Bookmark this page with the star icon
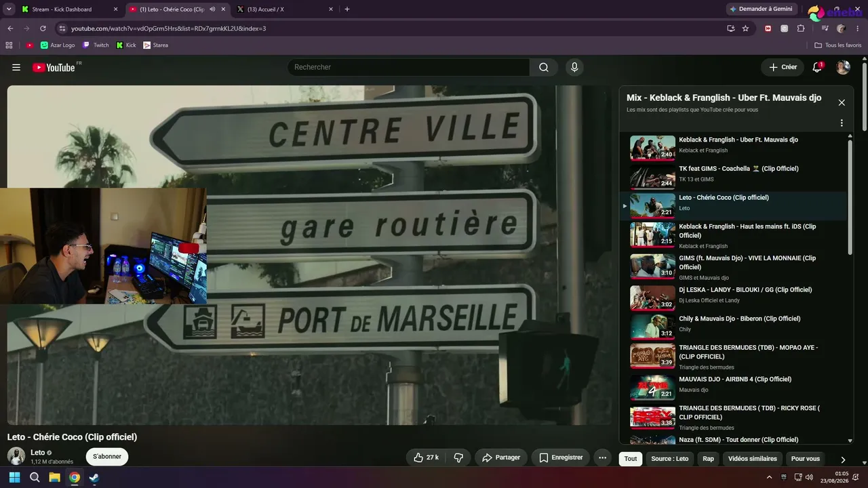Screen dimensions: 868x488 [745, 28]
